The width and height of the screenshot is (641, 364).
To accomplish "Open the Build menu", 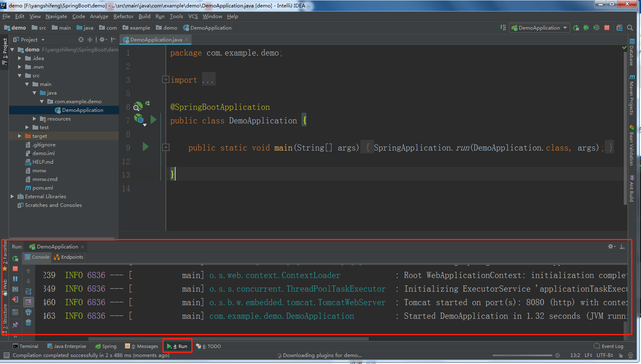I will 144,16.
